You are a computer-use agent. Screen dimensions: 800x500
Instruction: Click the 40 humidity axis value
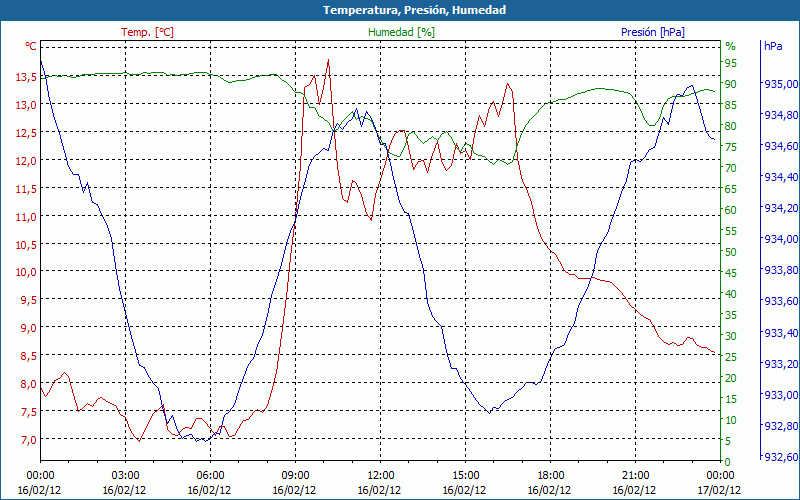731,294
